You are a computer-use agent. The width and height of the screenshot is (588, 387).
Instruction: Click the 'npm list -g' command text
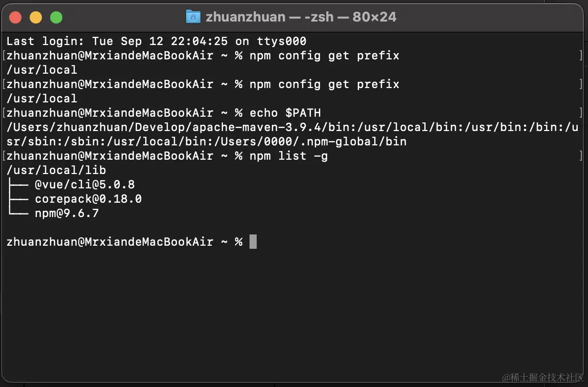289,156
